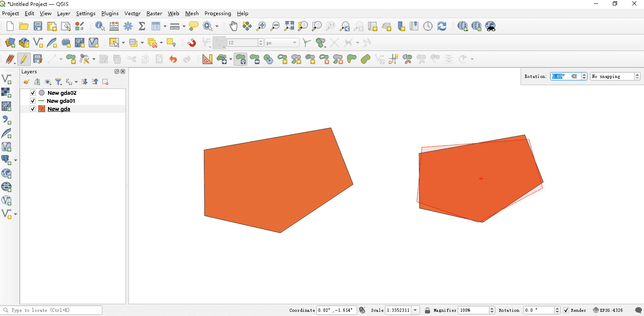This screenshot has height=316, width=644.
Task: Open the No snapping dropdown
Action: point(615,76)
